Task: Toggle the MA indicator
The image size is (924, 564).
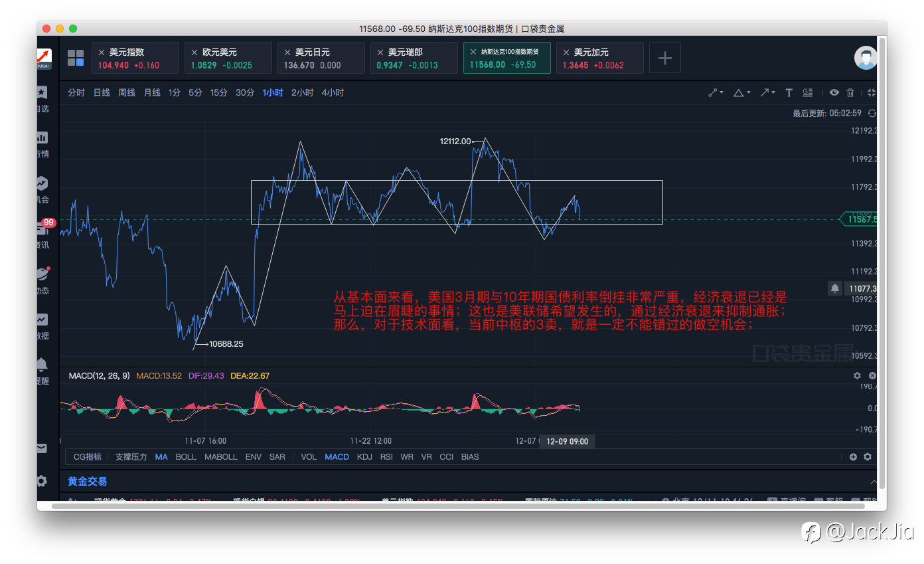Action: tap(161, 457)
